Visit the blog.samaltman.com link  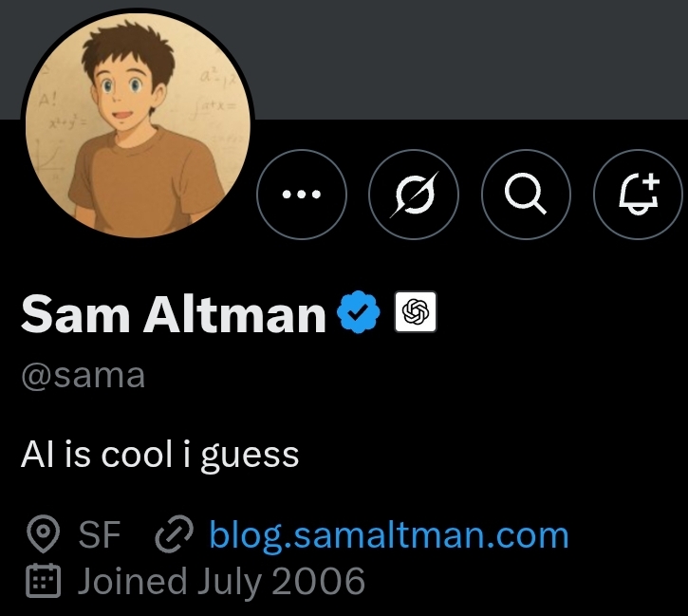[388, 535]
